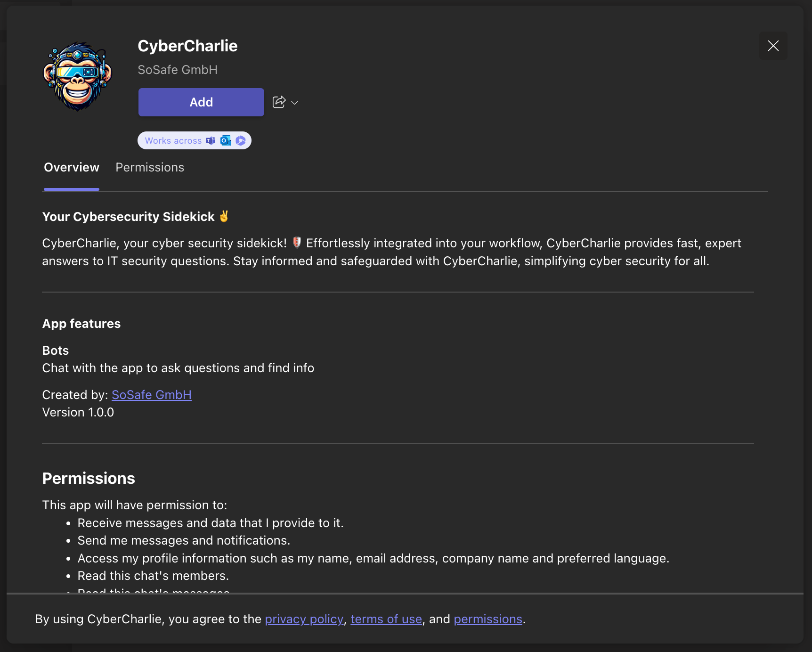Open the SoSafe GmbH creator link
812x652 pixels.
point(151,395)
